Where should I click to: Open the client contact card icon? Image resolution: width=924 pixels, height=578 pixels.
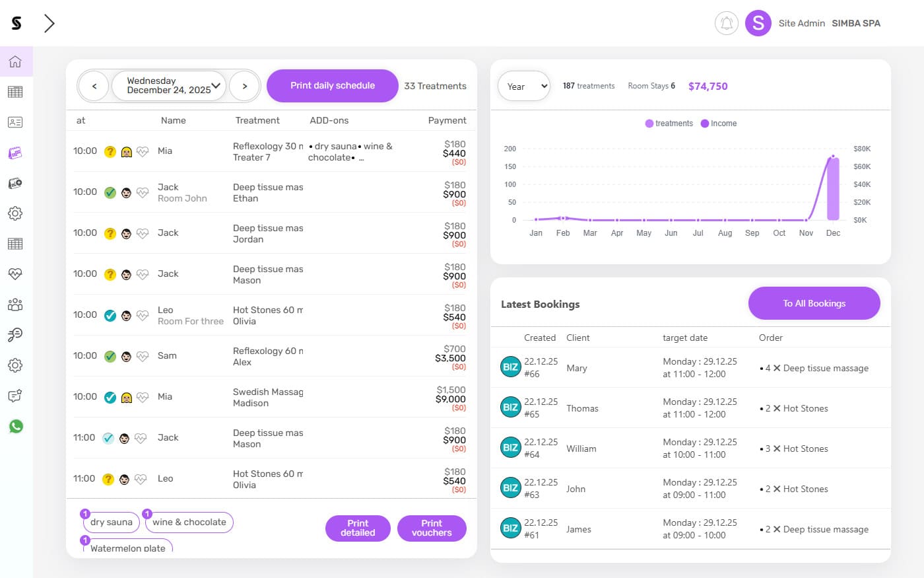coord(16,122)
